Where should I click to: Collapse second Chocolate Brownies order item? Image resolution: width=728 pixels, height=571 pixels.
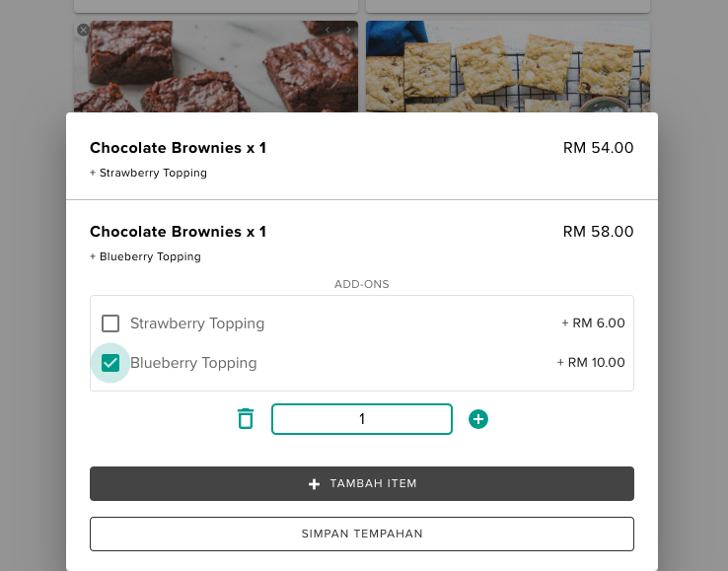[x=178, y=232]
